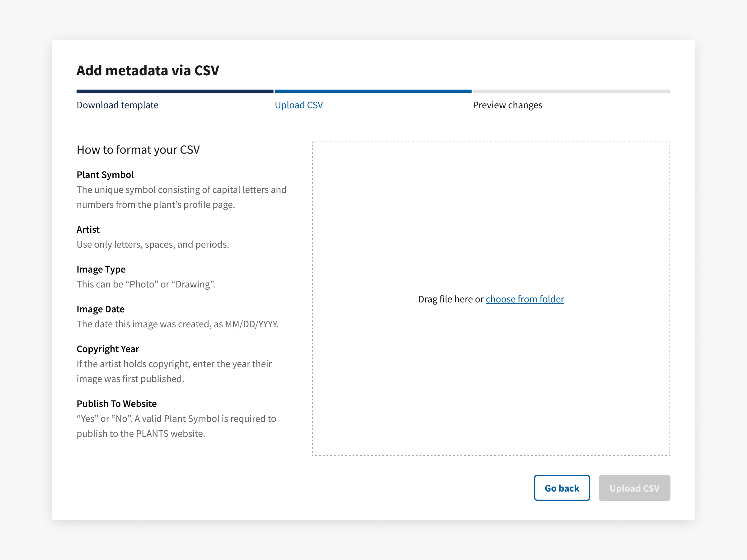Click the Go back button

tap(561, 488)
